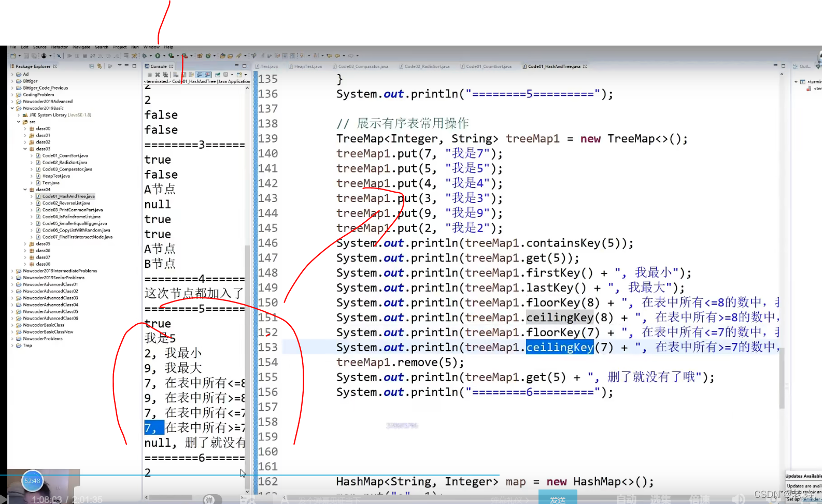Image resolution: width=822 pixels, height=504 pixels.
Task: Click the editor vertical scrollbar
Action: [x=782, y=378]
